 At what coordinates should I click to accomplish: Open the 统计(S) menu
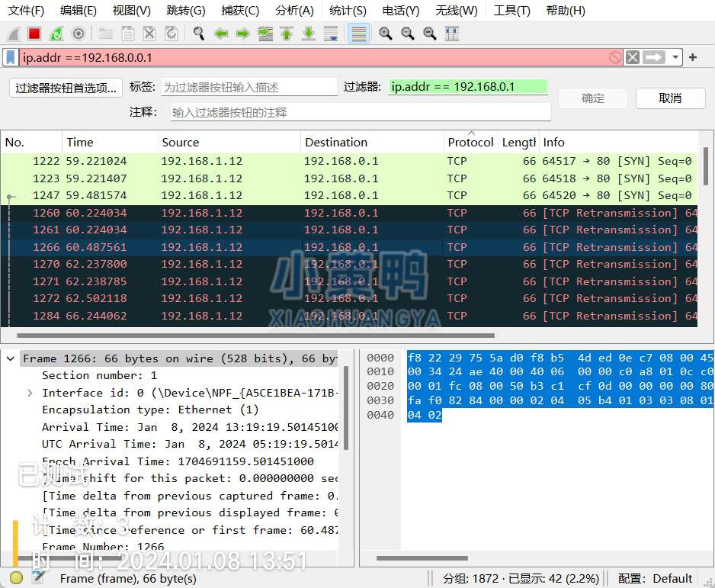click(348, 11)
